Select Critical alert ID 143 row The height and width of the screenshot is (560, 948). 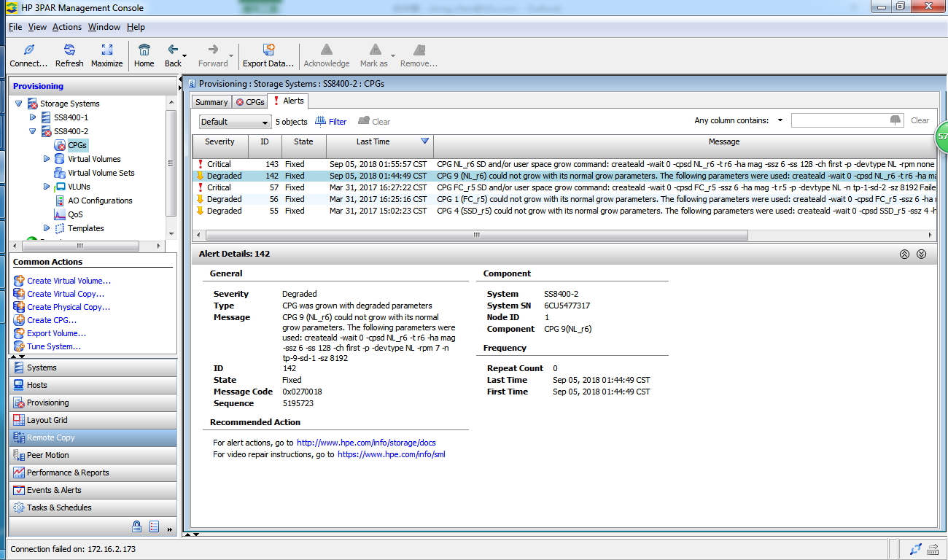564,164
